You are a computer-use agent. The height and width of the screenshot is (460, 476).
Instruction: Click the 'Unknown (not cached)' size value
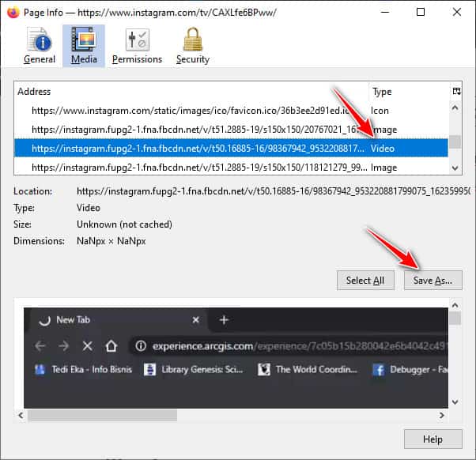click(x=124, y=224)
